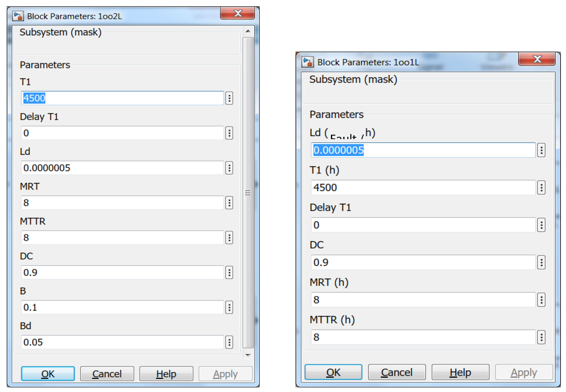Viewport: 566px width, 392px height.
Task: Click the three-dot button next to MTTR (h)
Action: coord(541,337)
